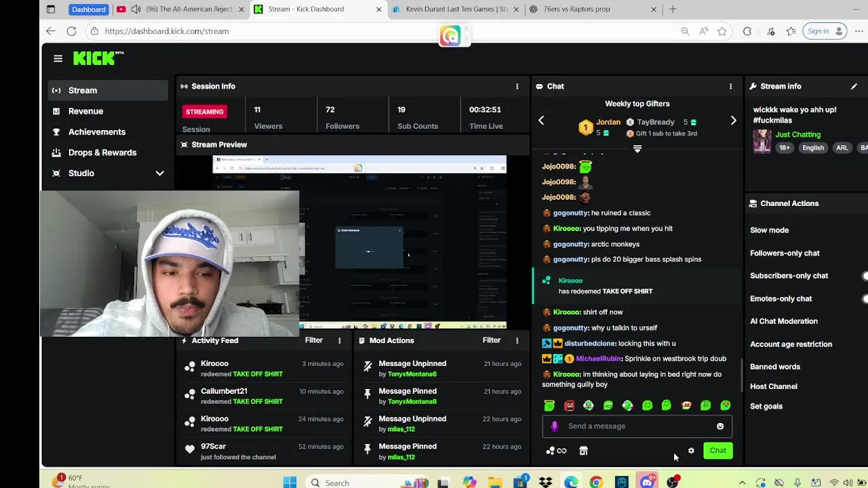Click 97Scar in the Activity Feed
The height and width of the screenshot is (488, 868).
pos(213,447)
